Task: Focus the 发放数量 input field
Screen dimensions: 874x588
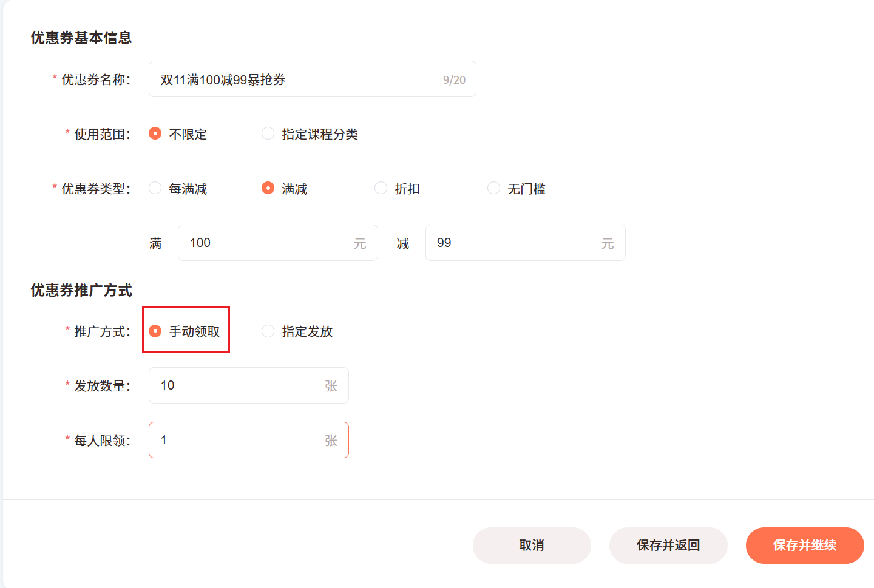Action: pyautogui.click(x=249, y=385)
